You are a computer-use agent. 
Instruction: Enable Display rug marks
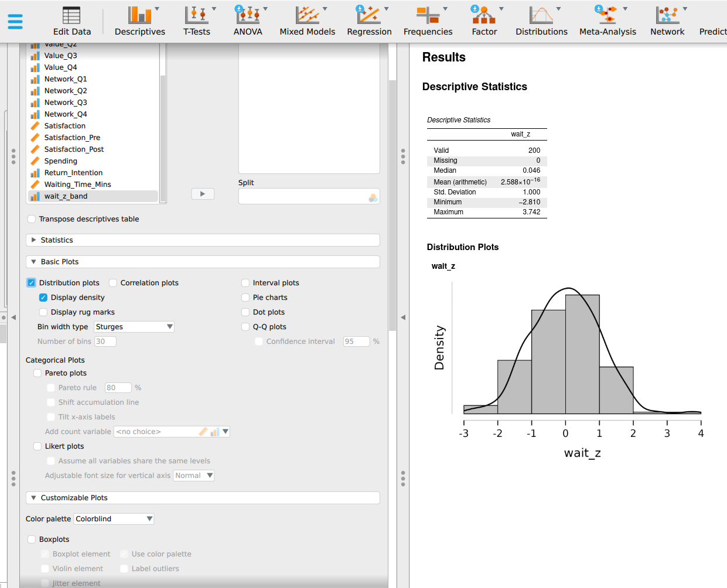pos(43,312)
